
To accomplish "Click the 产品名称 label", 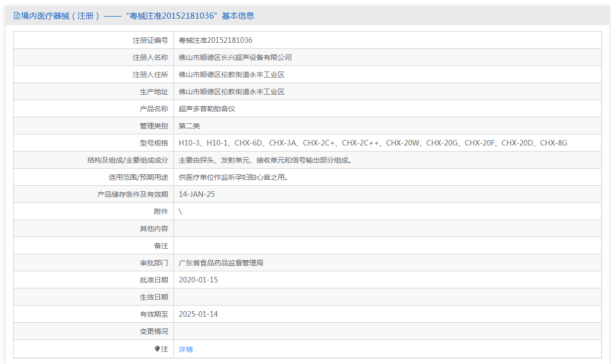I will tap(154, 109).
